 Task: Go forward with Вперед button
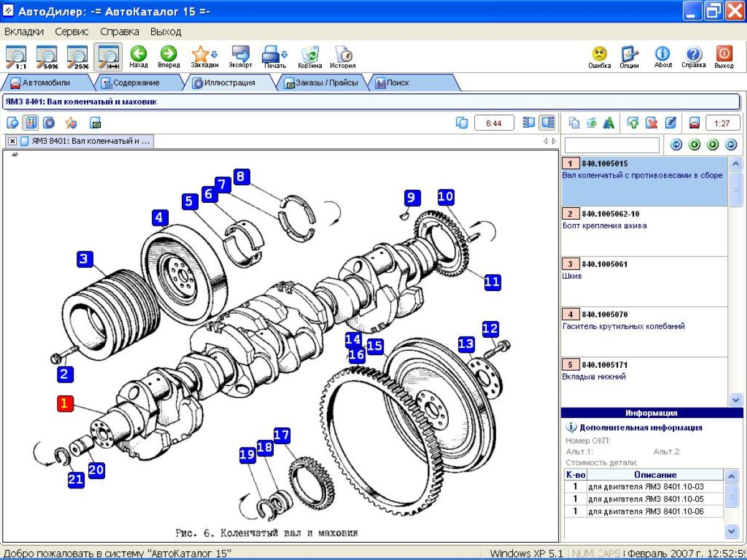click(169, 57)
